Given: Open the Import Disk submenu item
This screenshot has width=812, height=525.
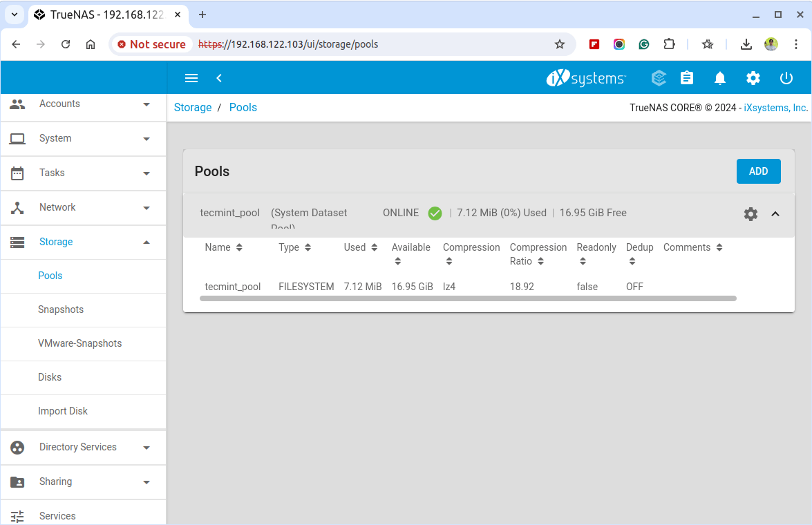Looking at the screenshot, I should [84, 411].
